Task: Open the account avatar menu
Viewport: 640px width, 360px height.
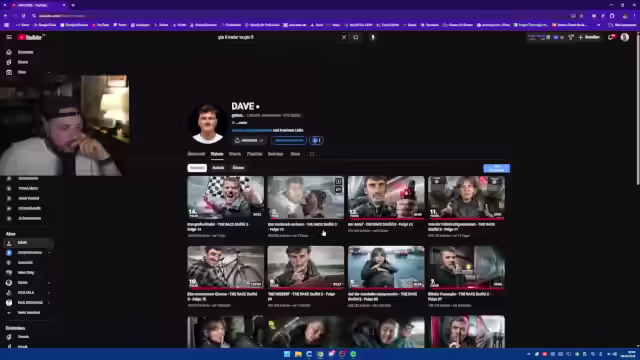Action: pos(624,37)
